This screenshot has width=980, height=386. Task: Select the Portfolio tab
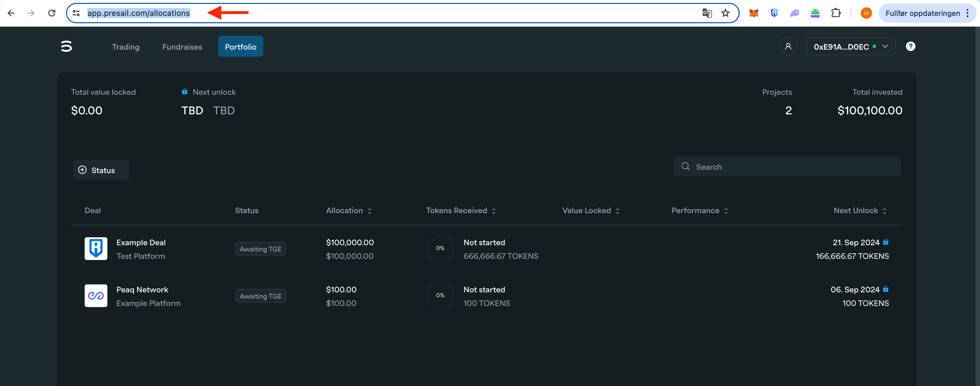coord(240,46)
